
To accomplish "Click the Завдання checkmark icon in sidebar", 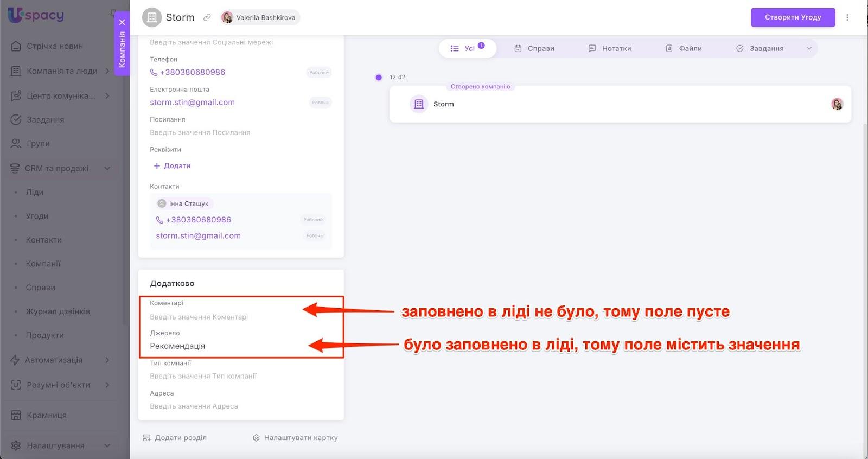I will point(16,119).
